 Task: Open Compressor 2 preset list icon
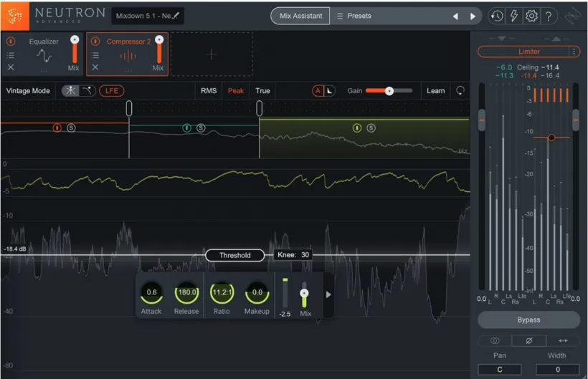coord(95,55)
